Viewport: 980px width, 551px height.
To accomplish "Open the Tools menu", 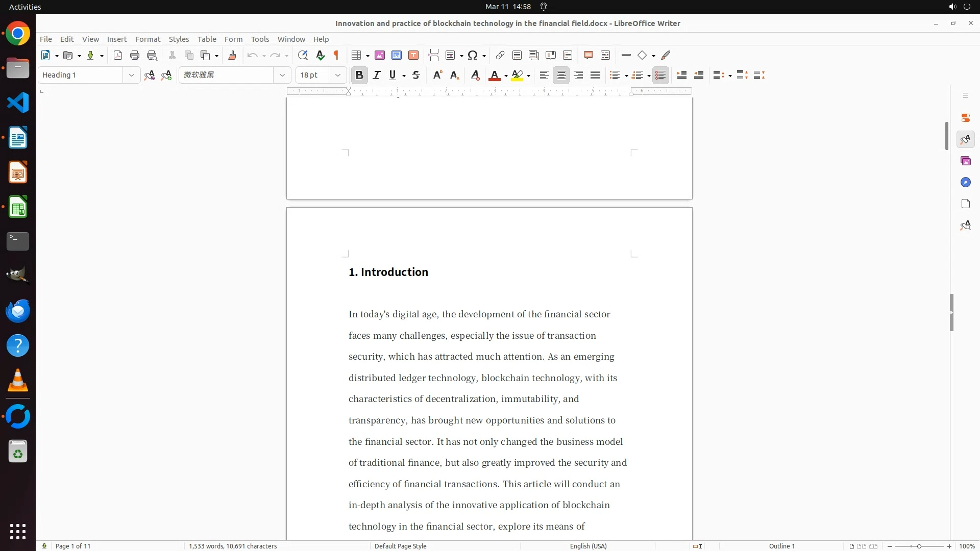I will tap(260, 39).
